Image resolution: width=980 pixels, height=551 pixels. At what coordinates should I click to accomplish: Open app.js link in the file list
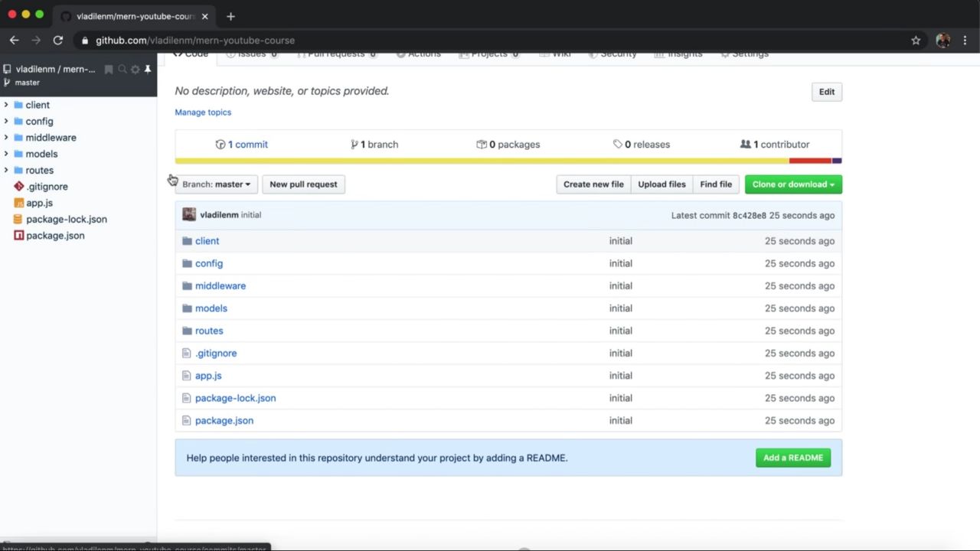click(208, 376)
